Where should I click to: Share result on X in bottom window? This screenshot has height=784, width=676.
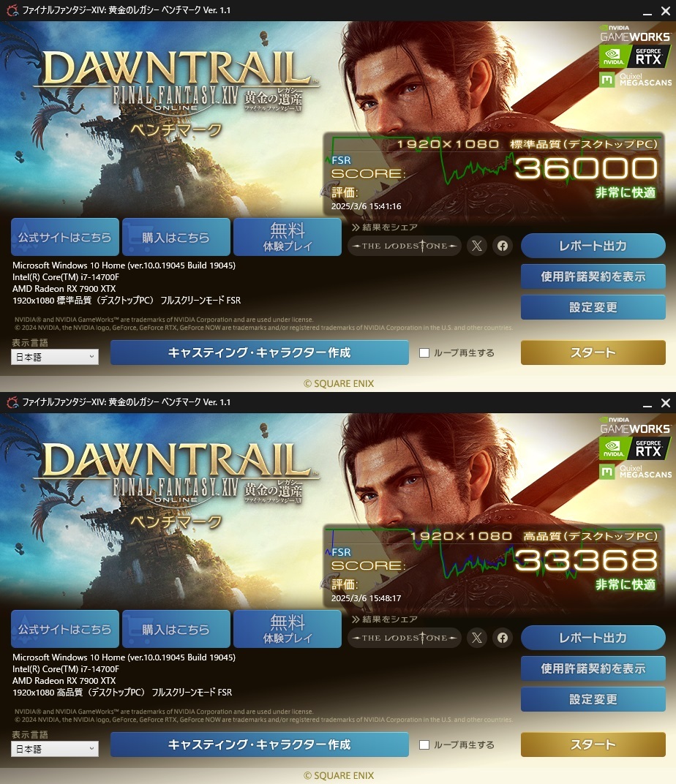point(477,638)
